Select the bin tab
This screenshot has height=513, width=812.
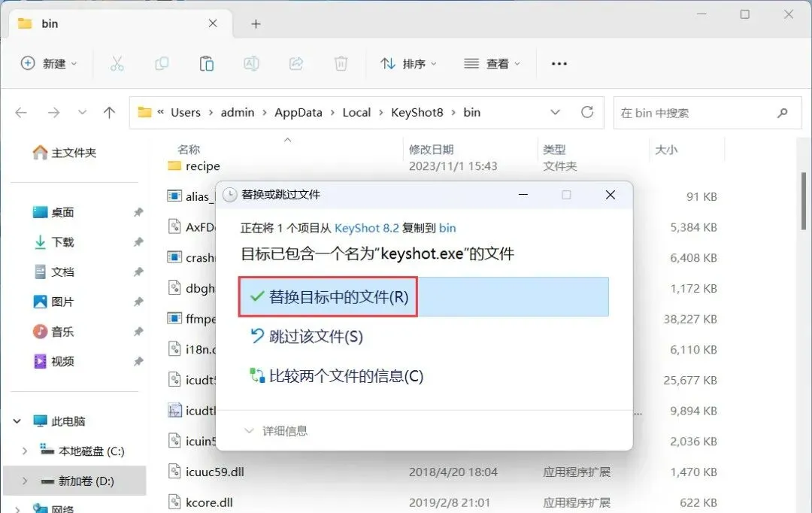click(119, 24)
